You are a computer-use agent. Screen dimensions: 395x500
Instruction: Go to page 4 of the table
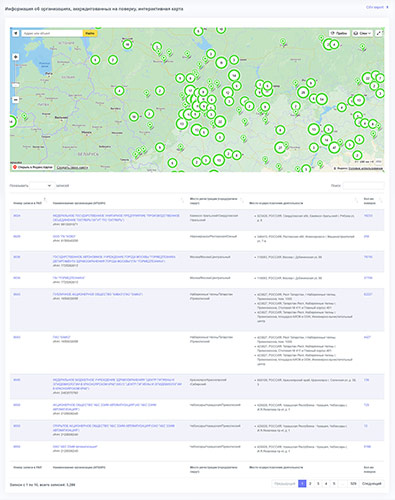(x=326, y=484)
